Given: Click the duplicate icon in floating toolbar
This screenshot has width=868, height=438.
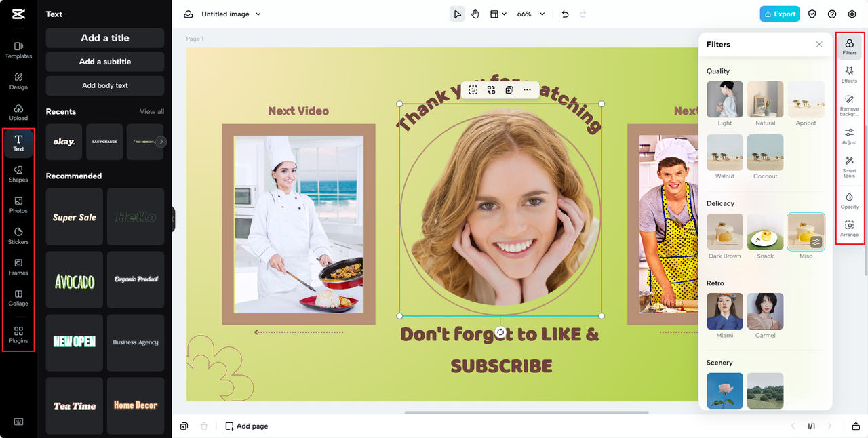Looking at the screenshot, I should coord(509,89).
